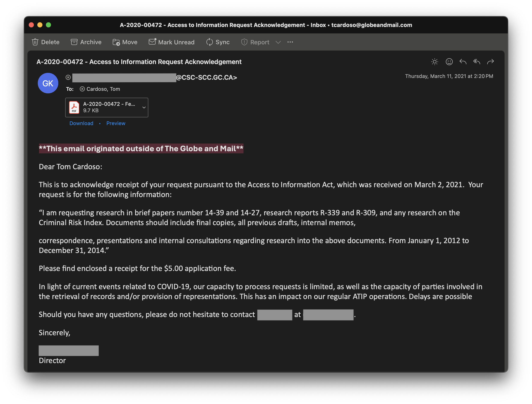Expand the Report dropdown chevron
532x404 pixels.
[278, 42]
